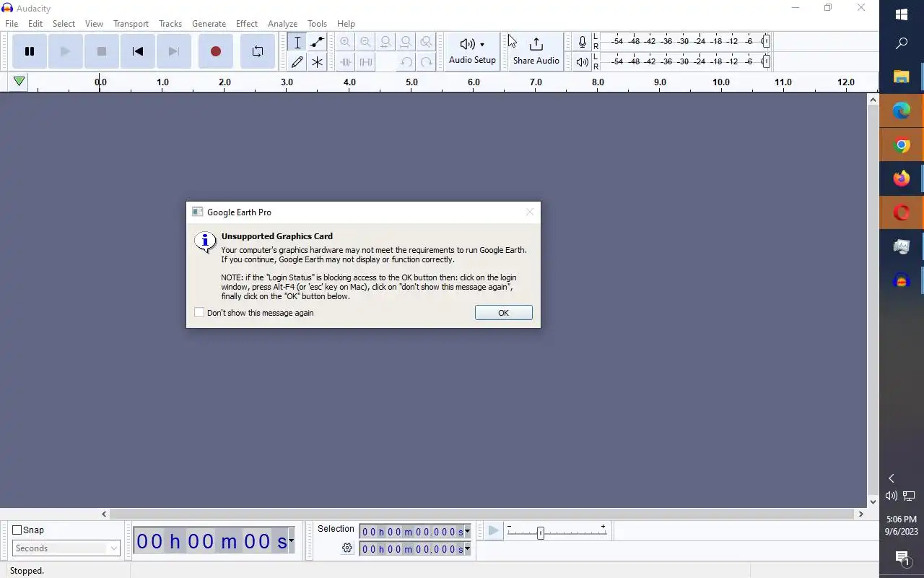
Task: Select the Multi-tool asterisk icon
Action: coord(317,62)
